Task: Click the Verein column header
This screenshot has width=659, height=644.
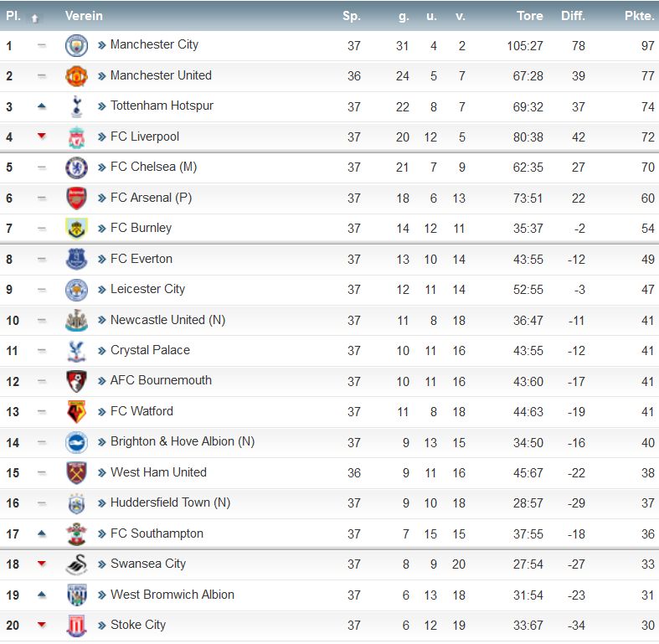Action: (84, 16)
